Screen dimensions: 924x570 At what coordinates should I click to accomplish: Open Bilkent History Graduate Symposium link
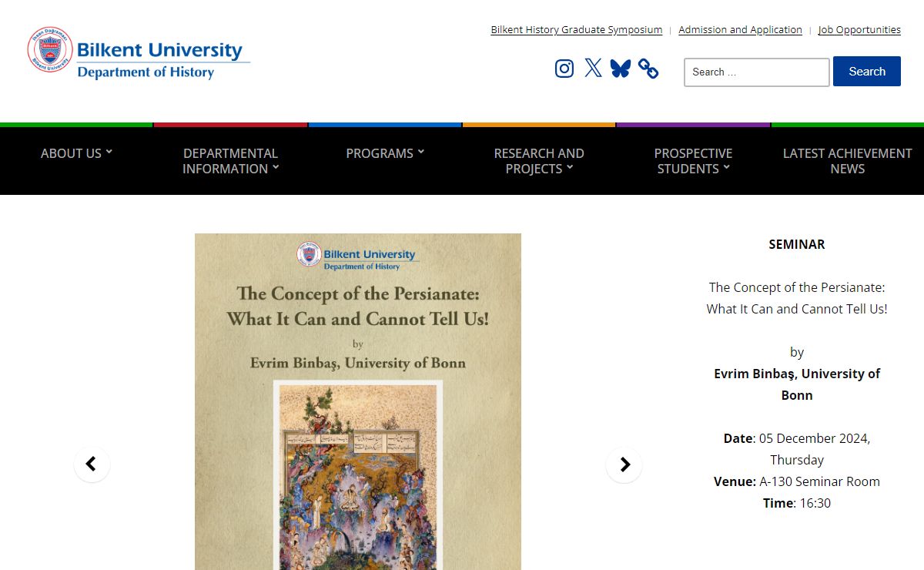577,30
